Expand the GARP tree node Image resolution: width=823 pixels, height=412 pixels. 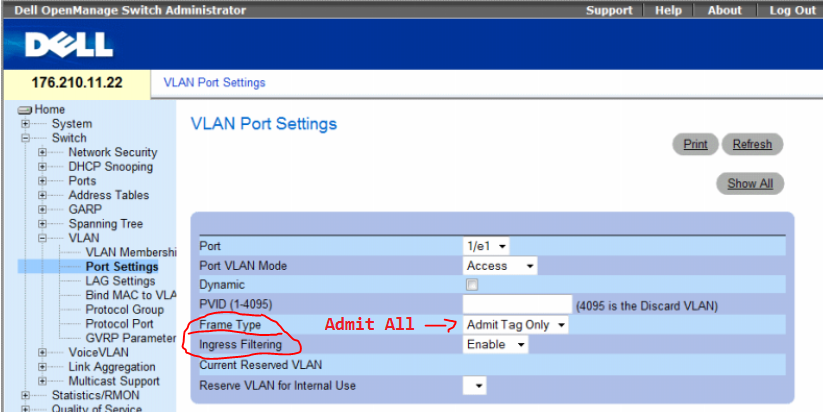tap(42, 209)
